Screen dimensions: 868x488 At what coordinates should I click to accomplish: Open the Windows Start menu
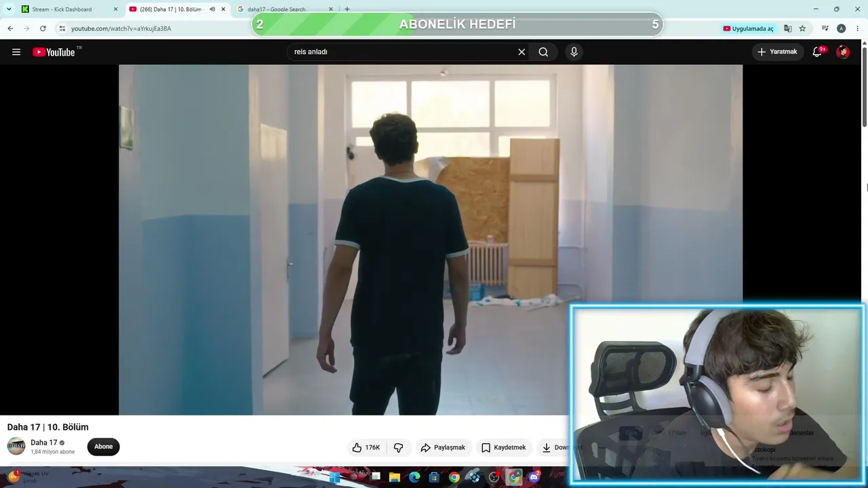[x=334, y=477]
